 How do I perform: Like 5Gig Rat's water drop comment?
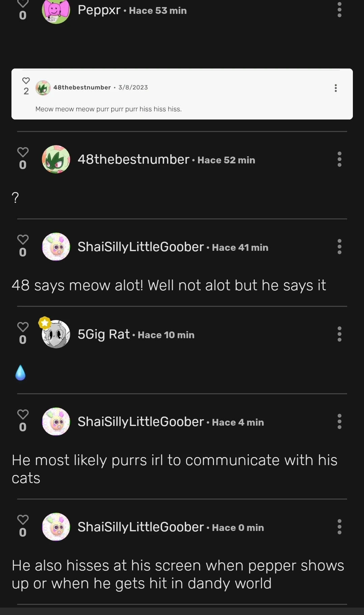pyautogui.click(x=23, y=327)
